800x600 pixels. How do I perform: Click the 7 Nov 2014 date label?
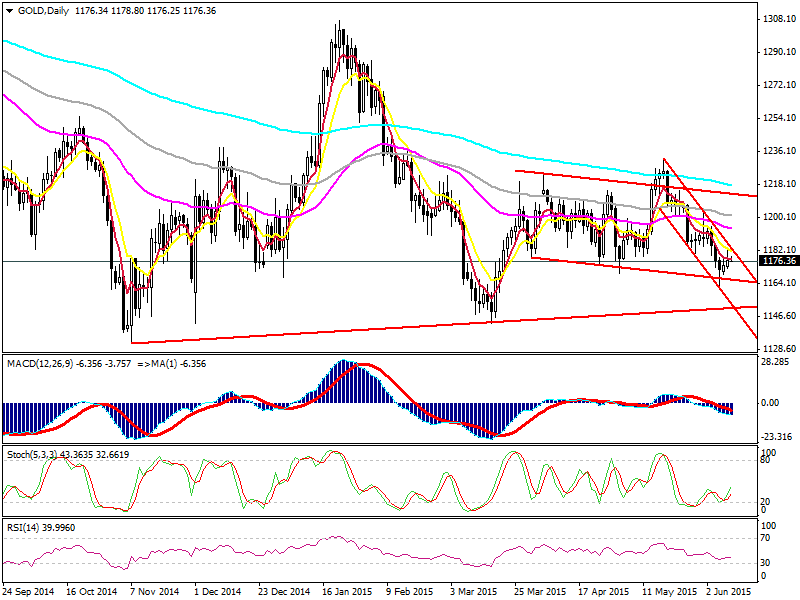155,592
